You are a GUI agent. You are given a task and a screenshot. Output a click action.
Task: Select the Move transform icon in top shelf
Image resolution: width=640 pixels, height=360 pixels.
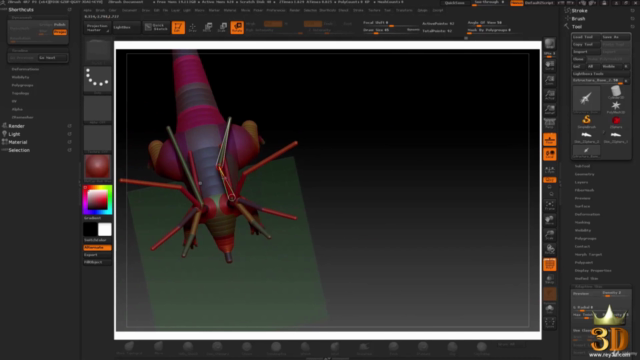coord(207,27)
